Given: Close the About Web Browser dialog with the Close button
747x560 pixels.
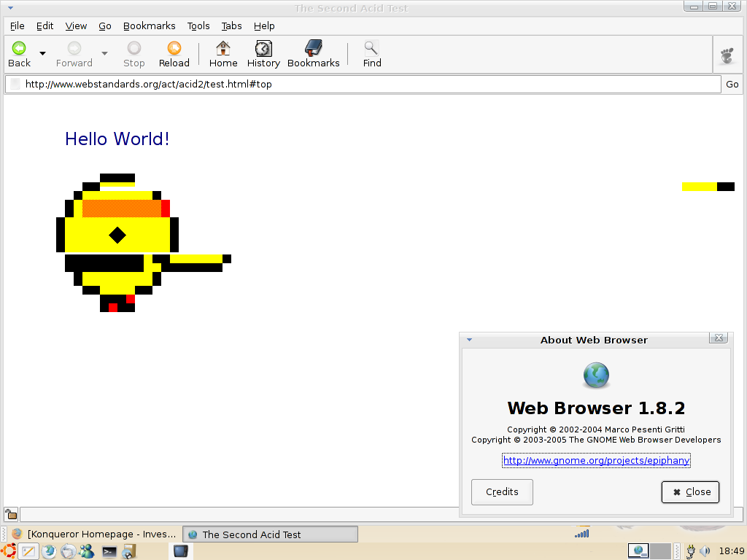Looking at the screenshot, I should click(690, 492).
